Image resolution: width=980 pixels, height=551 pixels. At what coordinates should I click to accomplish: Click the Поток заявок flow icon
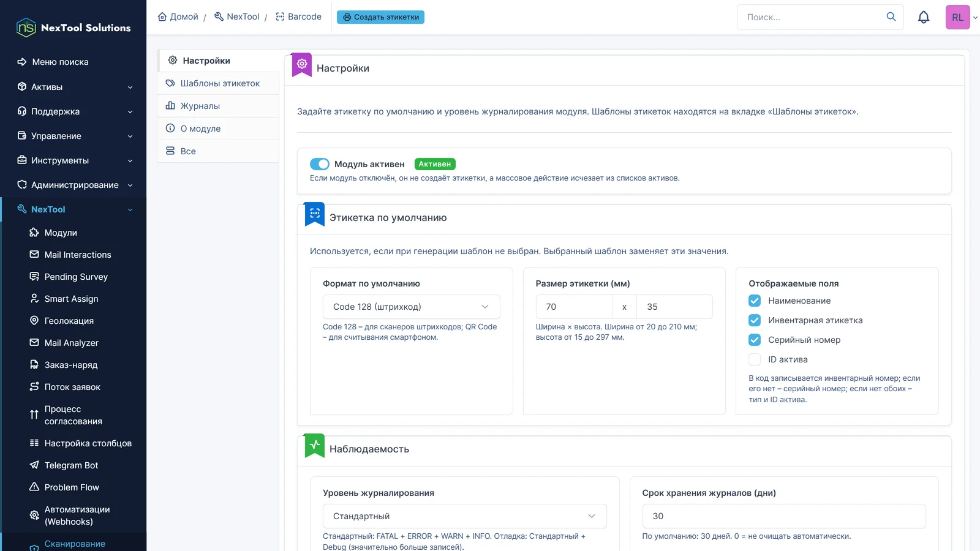(x=34, y=387)
